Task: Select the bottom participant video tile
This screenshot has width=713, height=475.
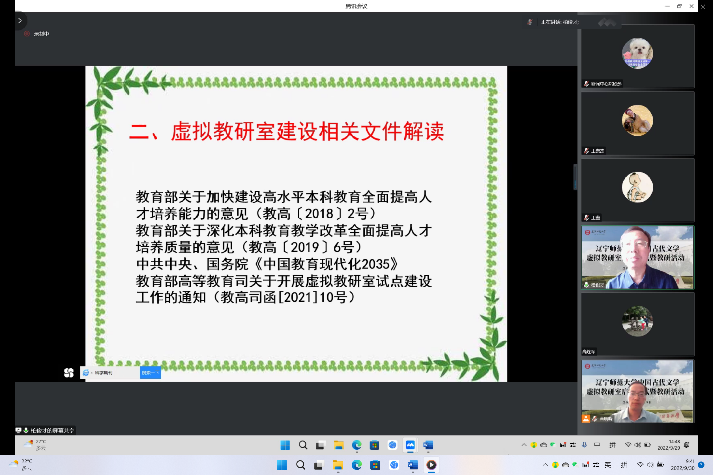Action: coord(637,391)
